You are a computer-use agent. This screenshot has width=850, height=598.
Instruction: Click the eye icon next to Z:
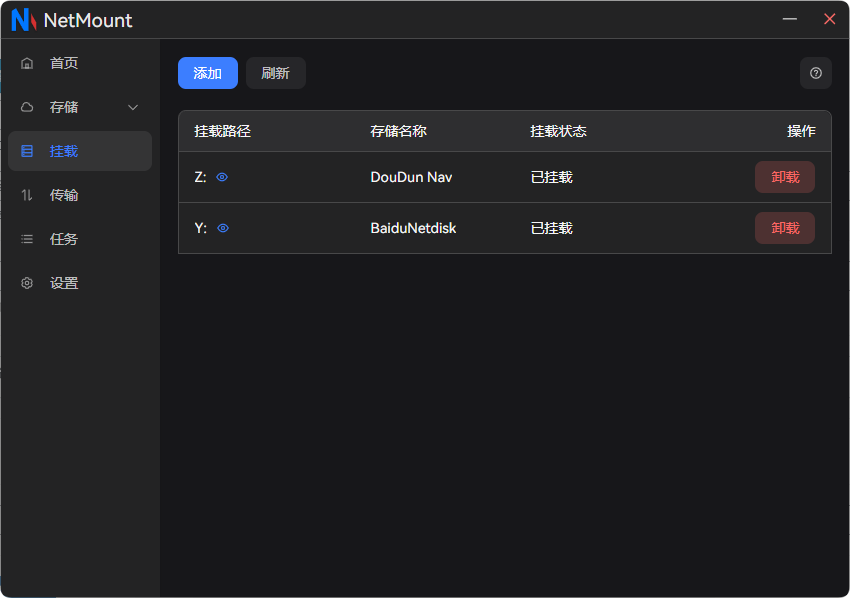[222, 177]
